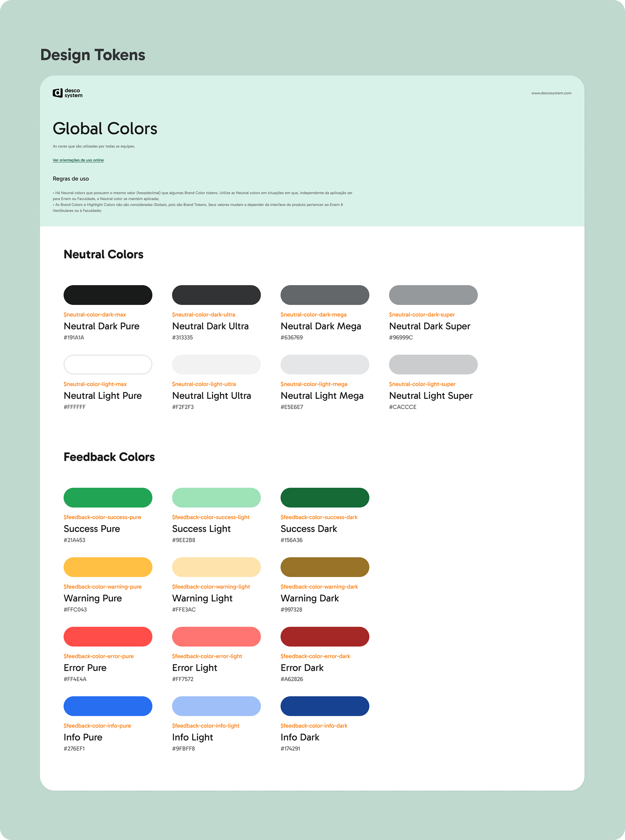The height and width of the screenshot is (840, 625).
Task: Click the Info Light pale blue swatch
Action: 216,706
